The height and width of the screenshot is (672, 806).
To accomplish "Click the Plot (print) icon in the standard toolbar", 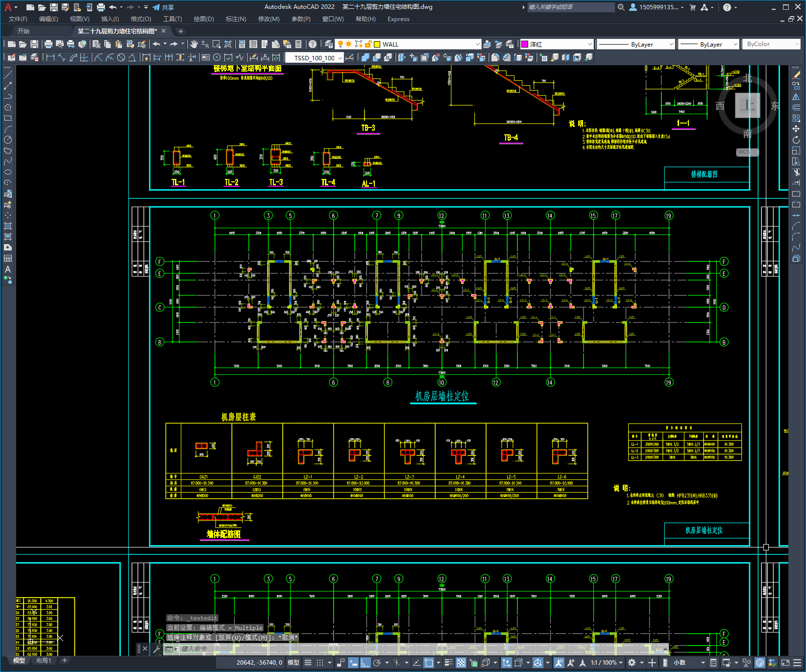I will [x=48, y=44].
